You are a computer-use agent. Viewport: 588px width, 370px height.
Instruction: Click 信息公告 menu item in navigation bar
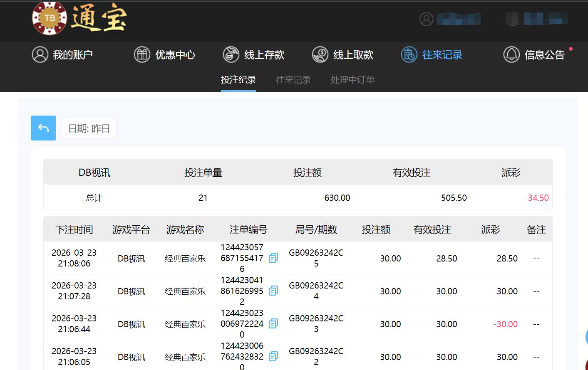[x=545, y=54]
